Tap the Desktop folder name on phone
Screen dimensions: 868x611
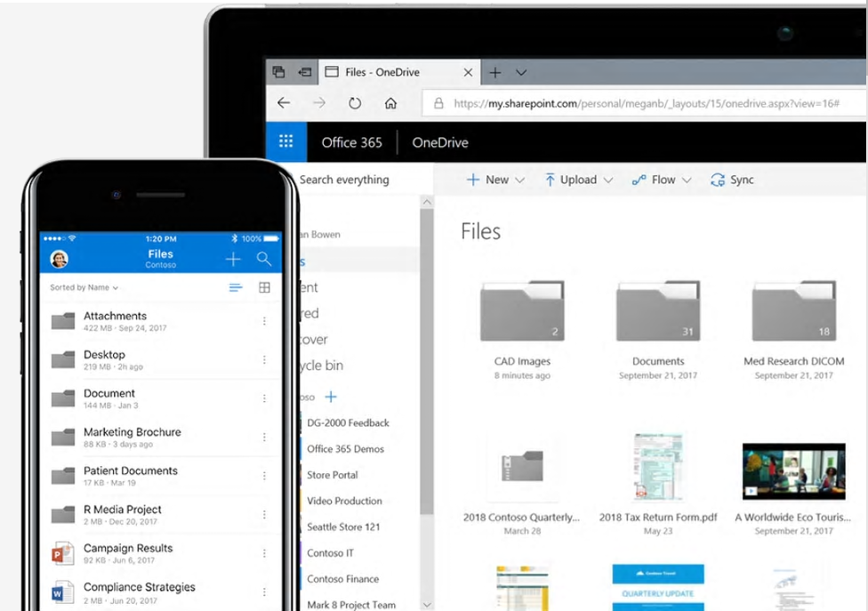(105, 355)
